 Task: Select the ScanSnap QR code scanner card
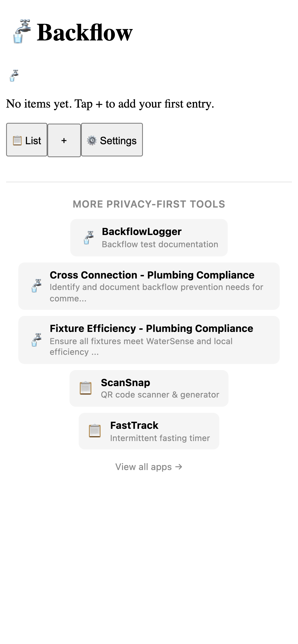tap(149, 388)
